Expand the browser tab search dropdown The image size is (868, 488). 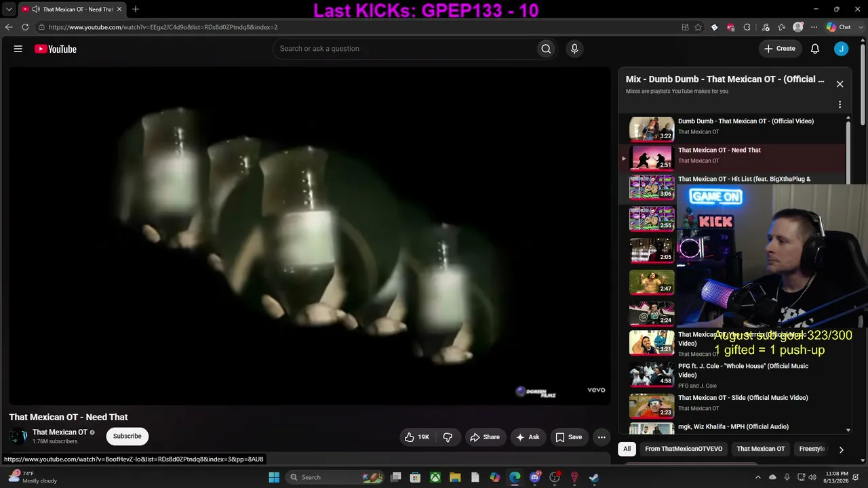pyautogui.click(x=9, y=9)
